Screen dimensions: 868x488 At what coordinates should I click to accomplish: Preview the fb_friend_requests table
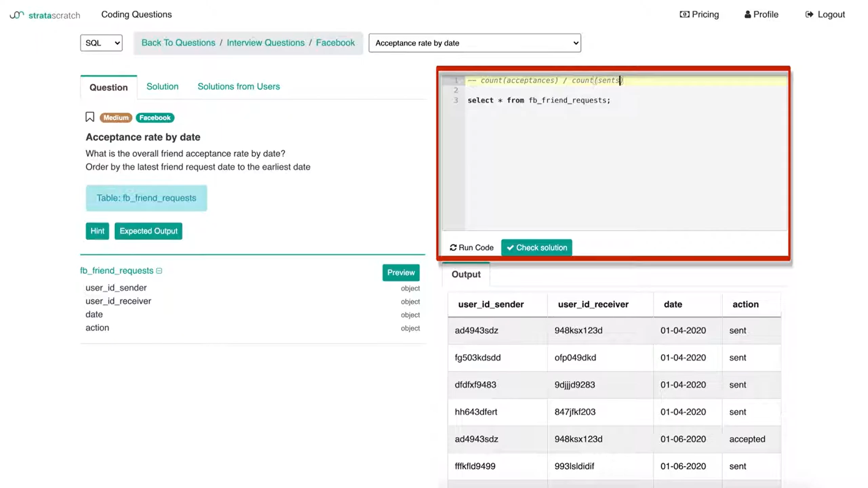click(x=401, y=272)
